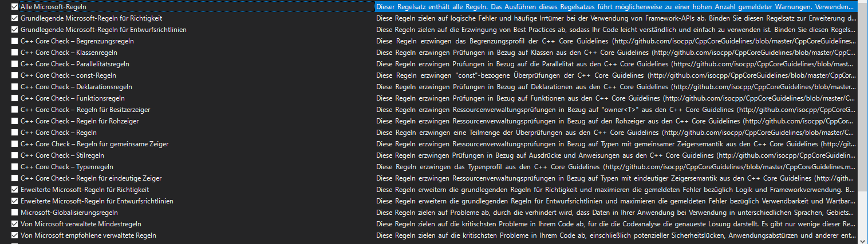Click 'C++ Core Check – Klassenregeln' label
The width and height of the screenshot is (868, 244).
tap(68, 52)
